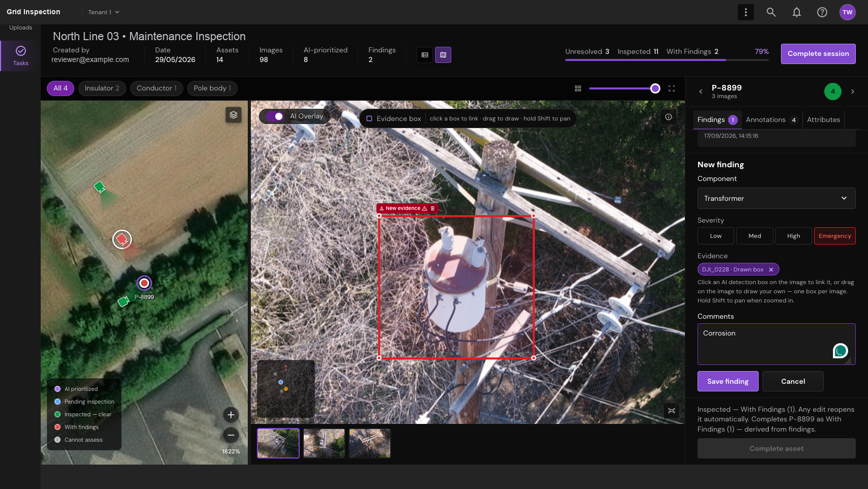Image resolution: width=868 pixels, height=489 pixels.
Task: Click the search magnifier icon
Action: 771,12
